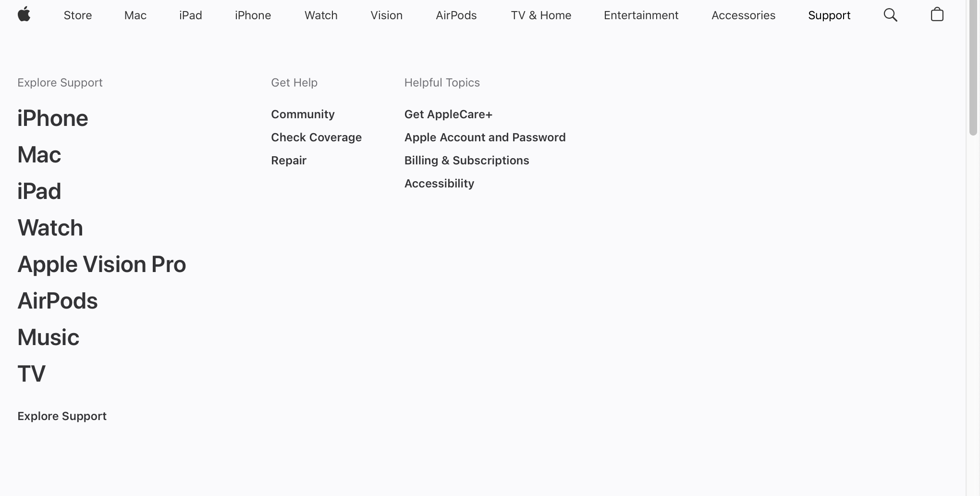Viewport: 980px width, 496px height.
Task: Open Apple Vision Pro support link
Action: tap(102, 264)
